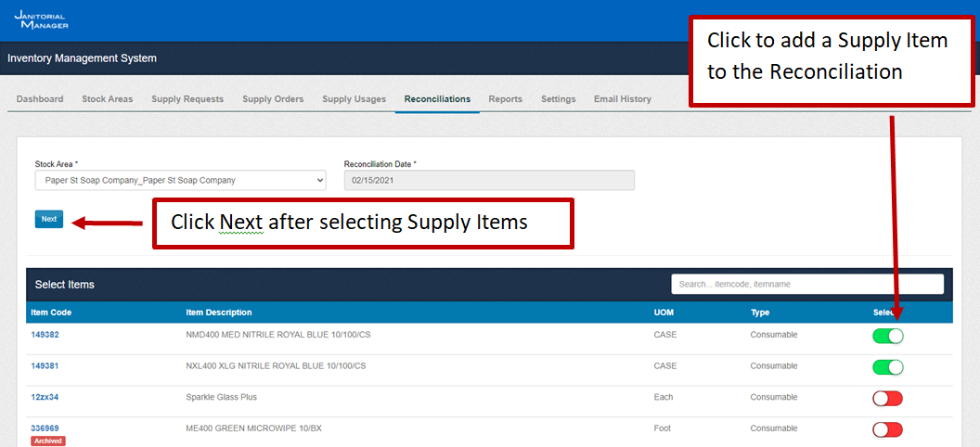Image resolution: width=980 pixels, height=447 pixels.
Task: Select the Supply Orders tab
Action: coord(273,99)
